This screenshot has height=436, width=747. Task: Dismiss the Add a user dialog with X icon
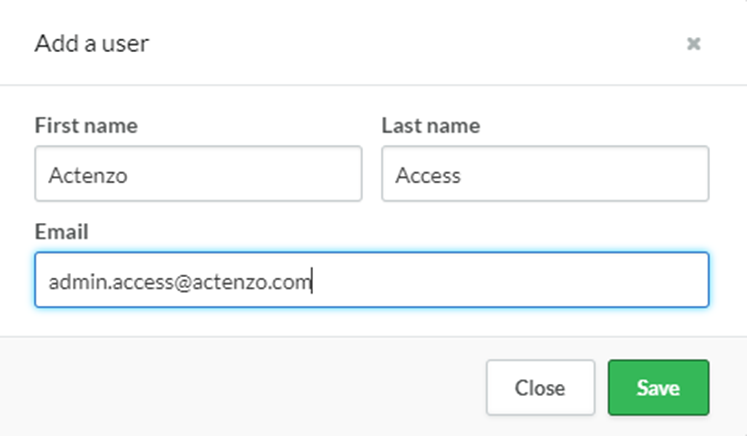coord(694,44)
